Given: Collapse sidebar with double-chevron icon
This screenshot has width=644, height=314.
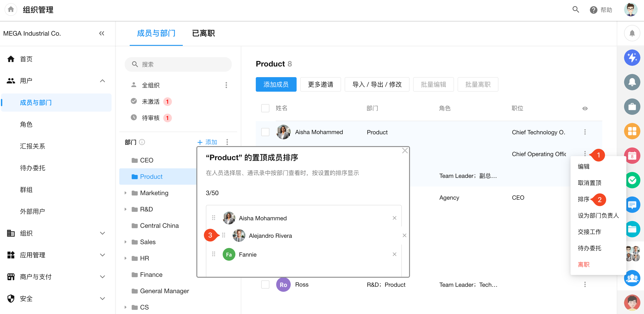Looking at the screenshot, I should pos(102,33).
